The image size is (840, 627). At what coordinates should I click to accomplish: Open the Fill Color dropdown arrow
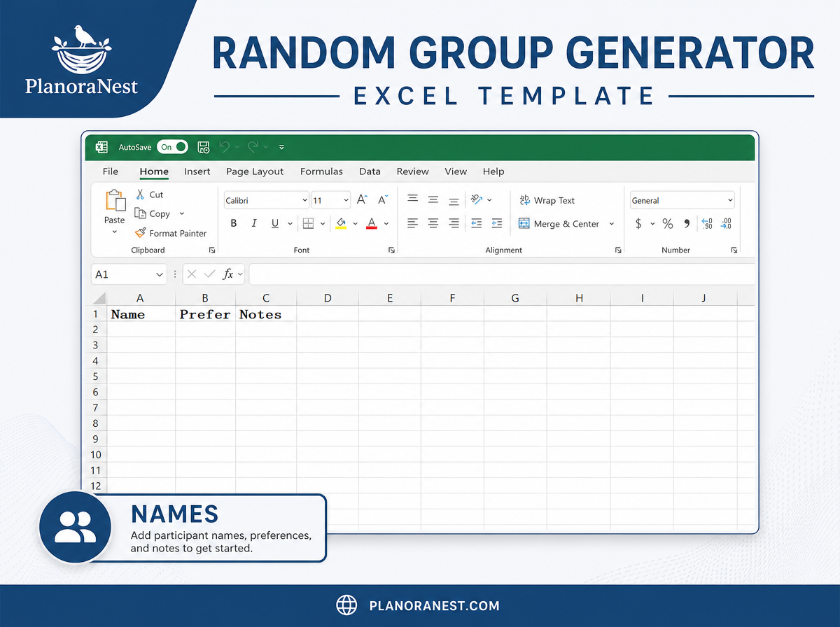pyautogui.click(x=355, y=224)
